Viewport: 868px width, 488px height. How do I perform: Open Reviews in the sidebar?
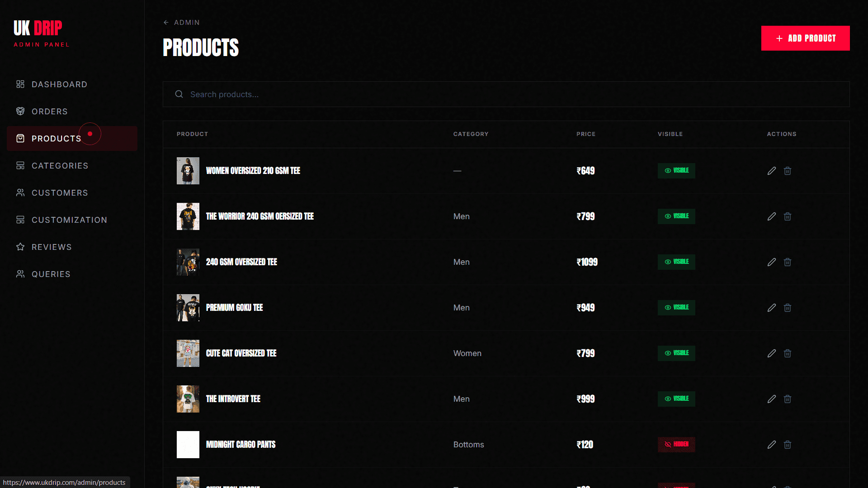click(72, 247)
